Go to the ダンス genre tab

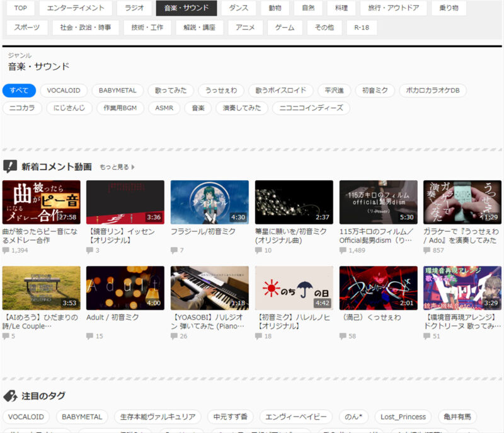point(239,8)
